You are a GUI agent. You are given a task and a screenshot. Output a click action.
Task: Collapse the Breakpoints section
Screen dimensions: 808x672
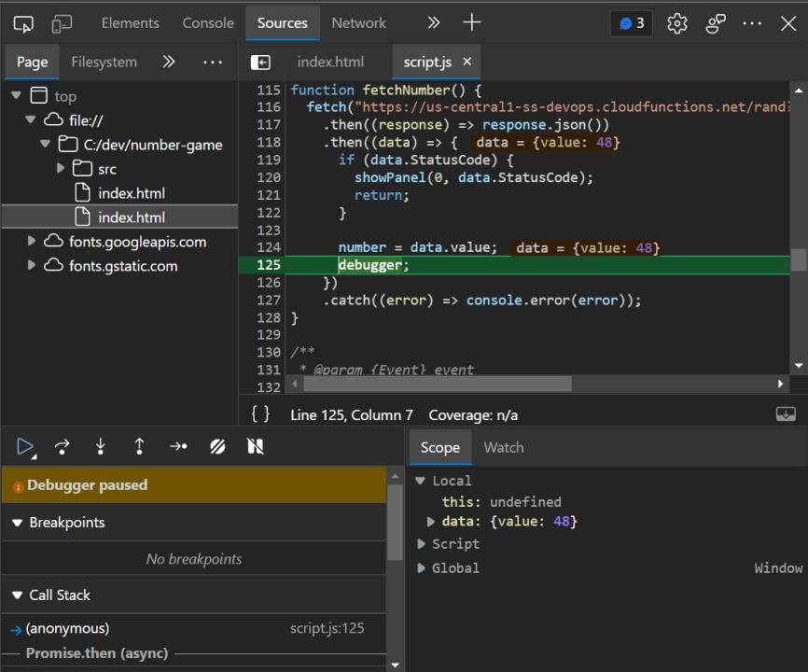(17, 523)
